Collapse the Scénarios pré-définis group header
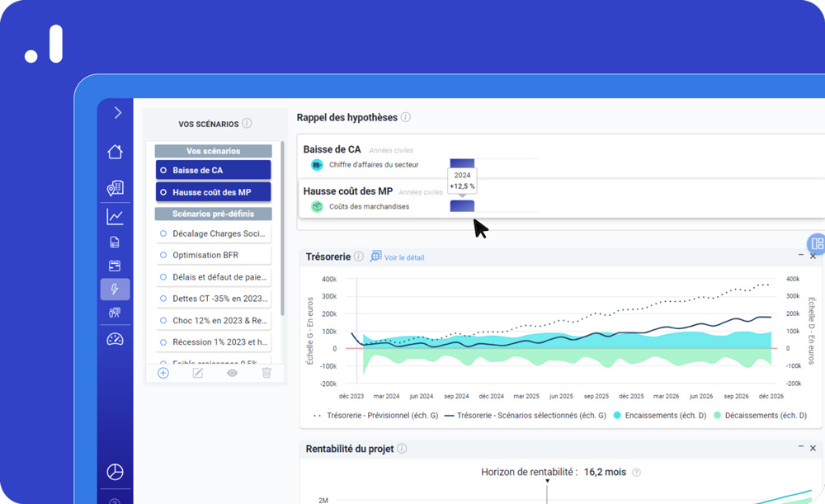This screenshot has height=504, width=825. 213,214
